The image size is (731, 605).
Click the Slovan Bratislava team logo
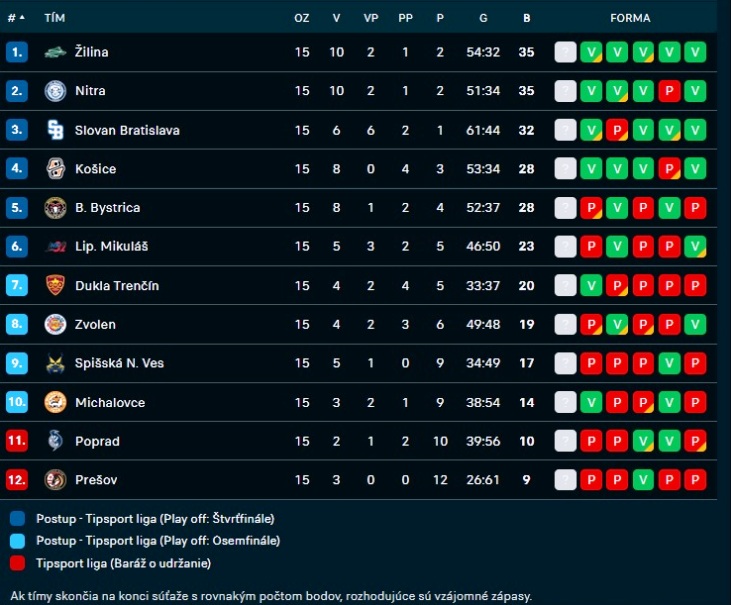pyautogui.click(x=55, y=130)
